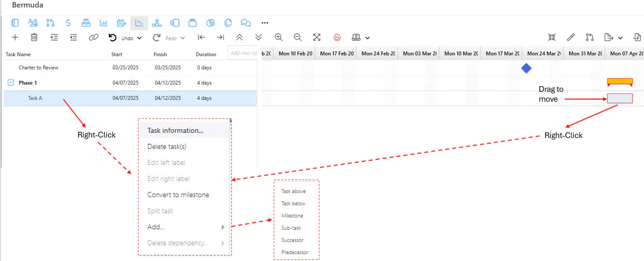Image resolution: width=644 pixels, height=261 pixels.
Task: Click the Start column header
Action: [x=117, y=54]
